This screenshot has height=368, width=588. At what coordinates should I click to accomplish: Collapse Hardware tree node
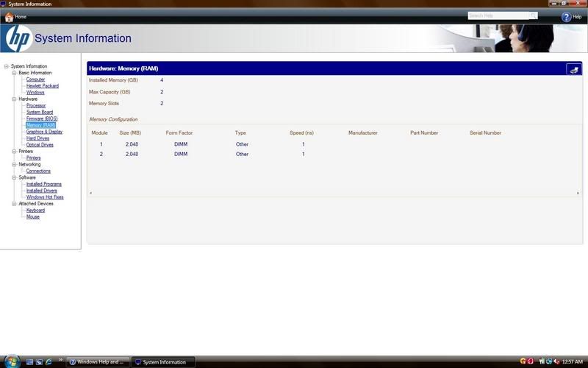point(14,99)
